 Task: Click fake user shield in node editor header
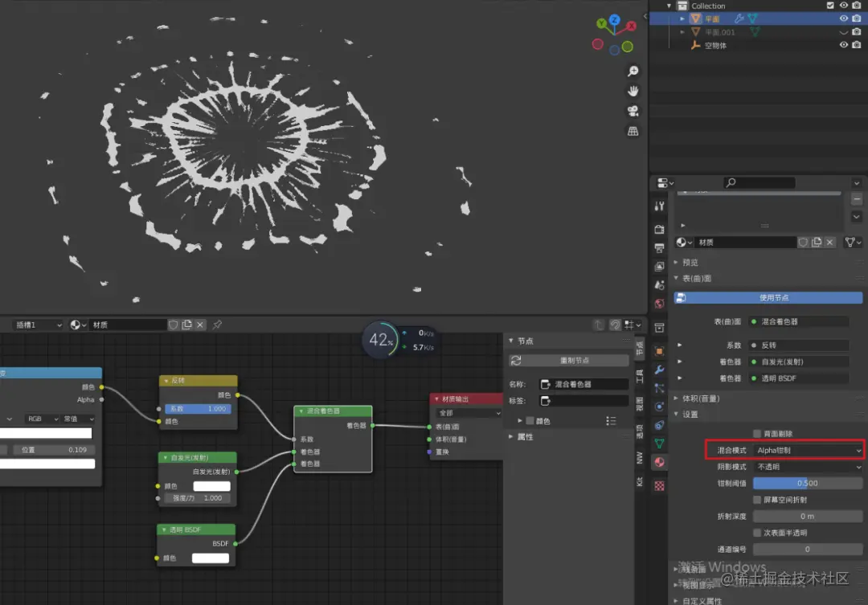(174, 325)
